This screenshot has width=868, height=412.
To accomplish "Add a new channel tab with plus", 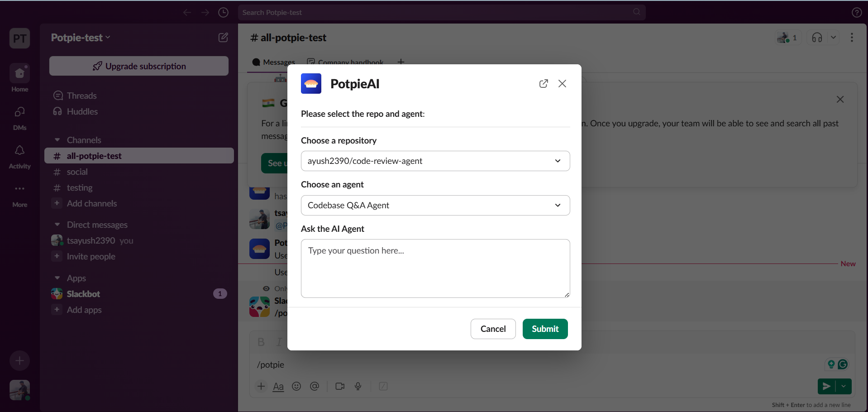I will point(401,62).
